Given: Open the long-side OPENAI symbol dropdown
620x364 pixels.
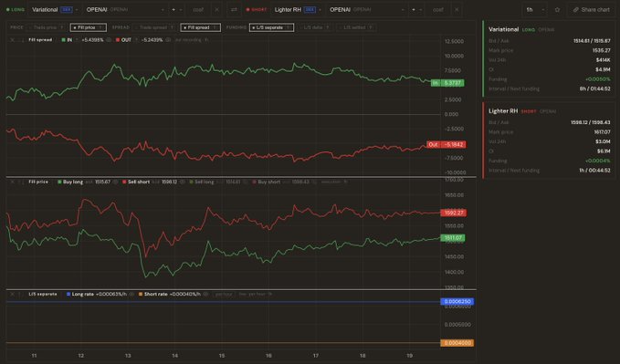Looking at the screenshot, I should click(125, 9).
